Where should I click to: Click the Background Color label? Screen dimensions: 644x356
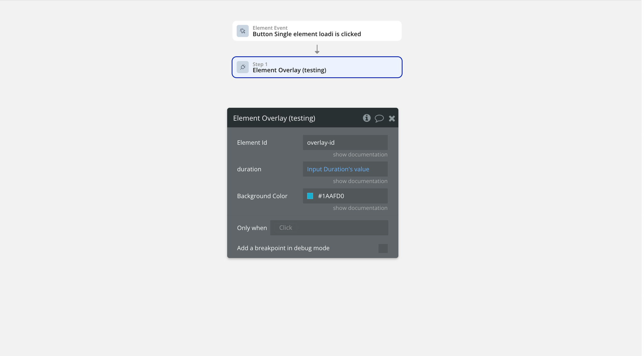click(x=262, y=196)
